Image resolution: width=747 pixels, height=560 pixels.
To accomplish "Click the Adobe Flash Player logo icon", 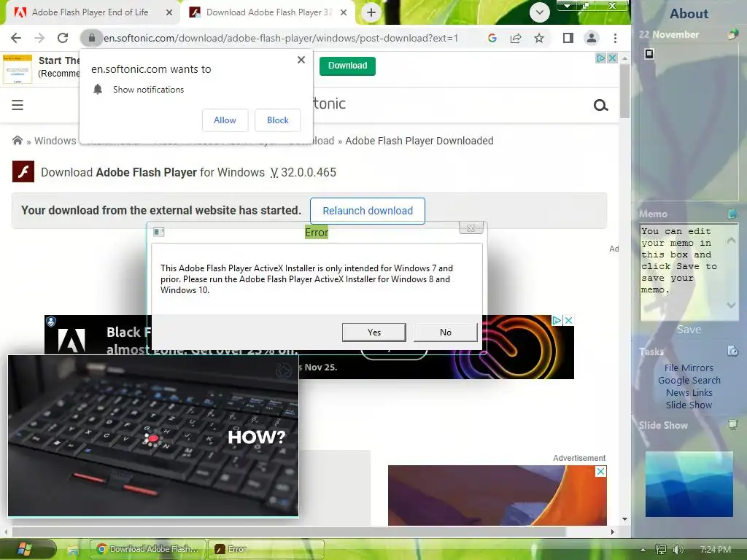I will coord(23,172).
